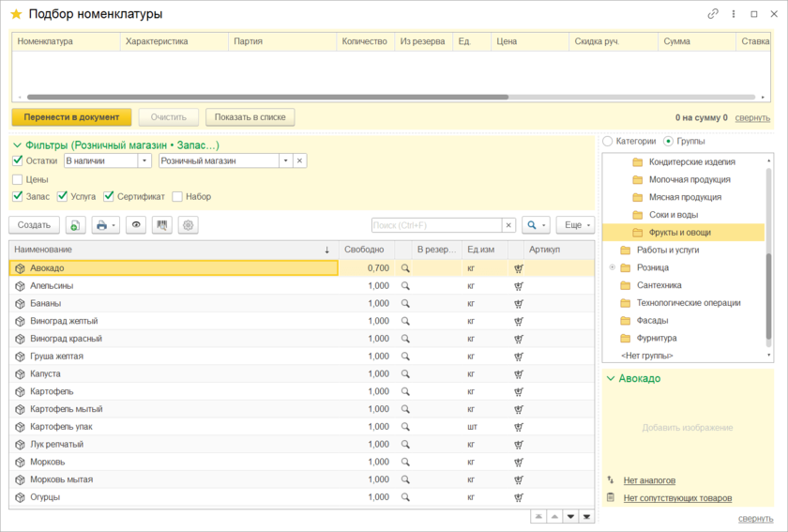Click the copy-item icon next to Создать
Image resolution: width=788 pixels, height=532 pixels.
coord(76,225)
